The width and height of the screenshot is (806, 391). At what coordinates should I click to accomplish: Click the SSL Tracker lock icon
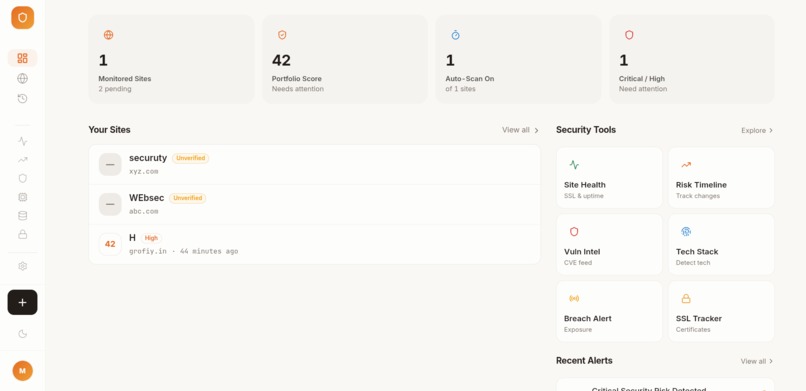(x=686, y=299)
